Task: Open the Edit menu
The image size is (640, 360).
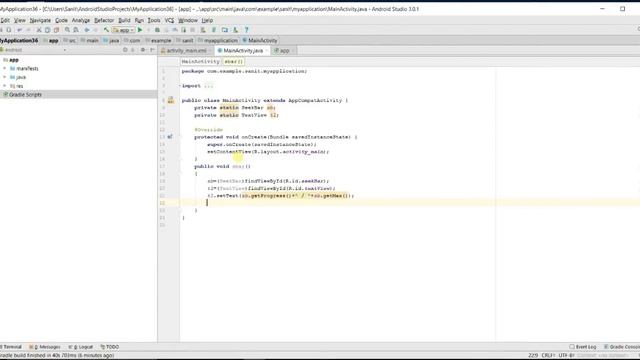Action: pyautogui.click(x=5, y=20)
